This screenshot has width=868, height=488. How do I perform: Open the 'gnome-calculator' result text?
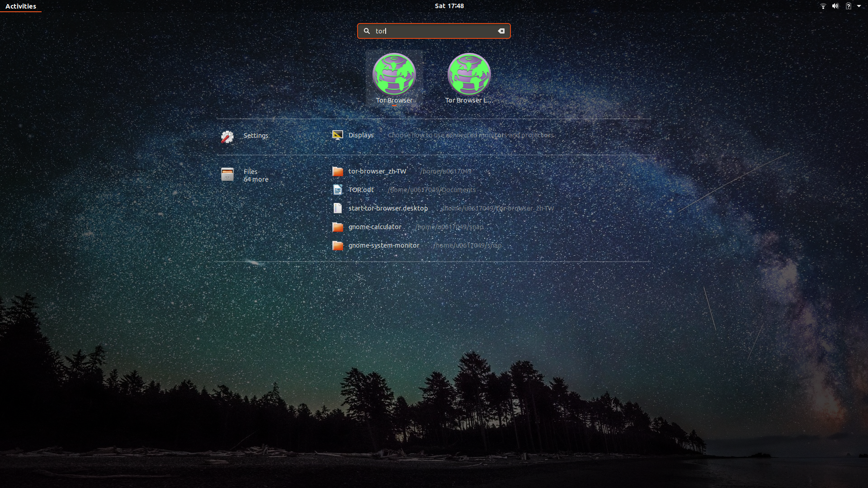[x=375, y=227]
